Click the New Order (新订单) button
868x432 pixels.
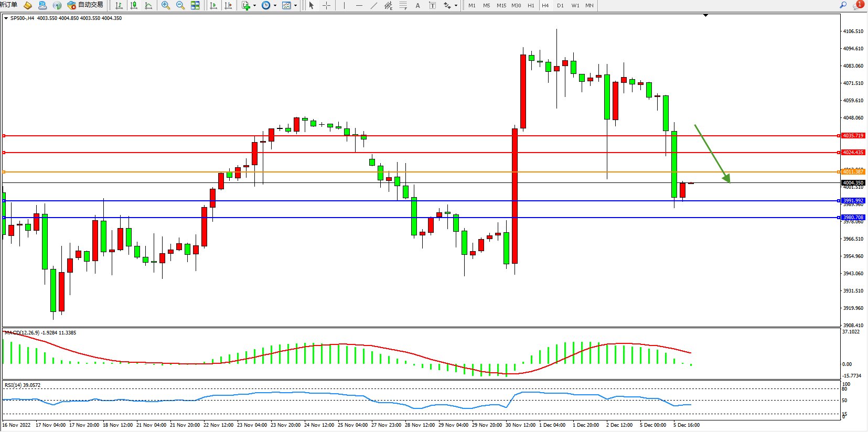pyautogui.click(x=8, y=5)
